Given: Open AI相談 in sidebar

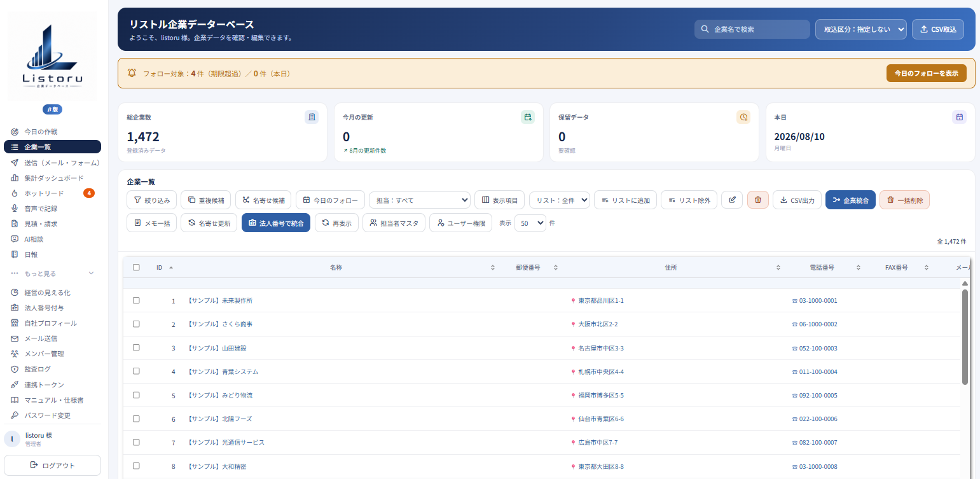Looking at the screenshot, I should tap(52, 239).
